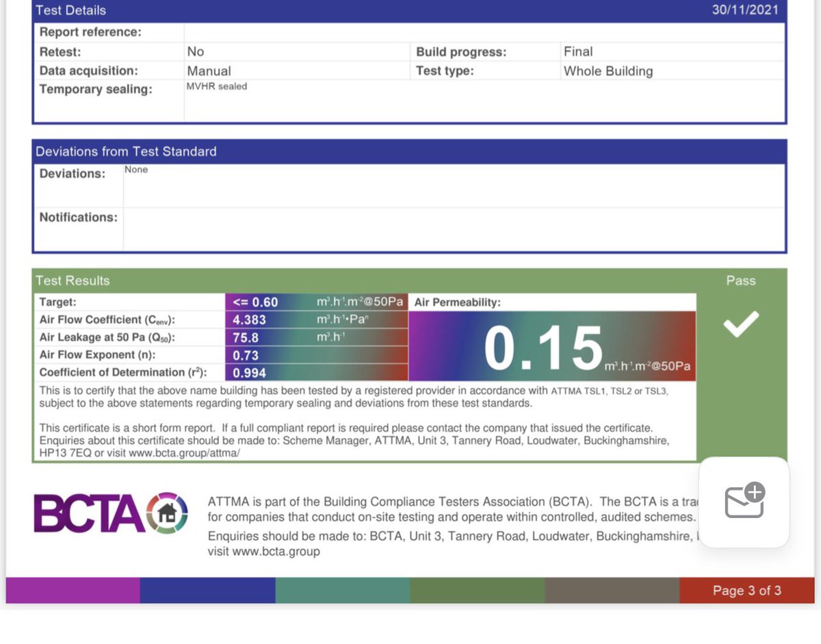Click the 'Report reference:' label
The image size is (821, 644).
click(90, 31)
